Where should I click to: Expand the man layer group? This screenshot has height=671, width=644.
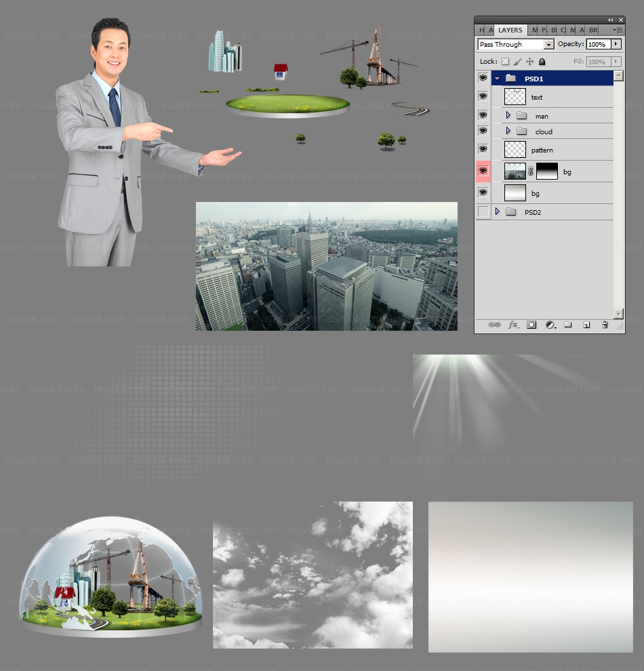coord(508,116)
